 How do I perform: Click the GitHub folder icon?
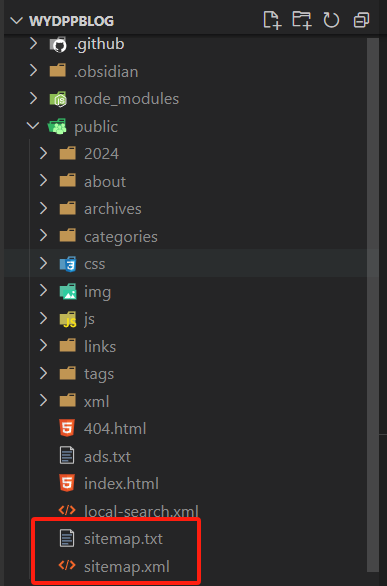pyautogui.click(x=58, y=44)
